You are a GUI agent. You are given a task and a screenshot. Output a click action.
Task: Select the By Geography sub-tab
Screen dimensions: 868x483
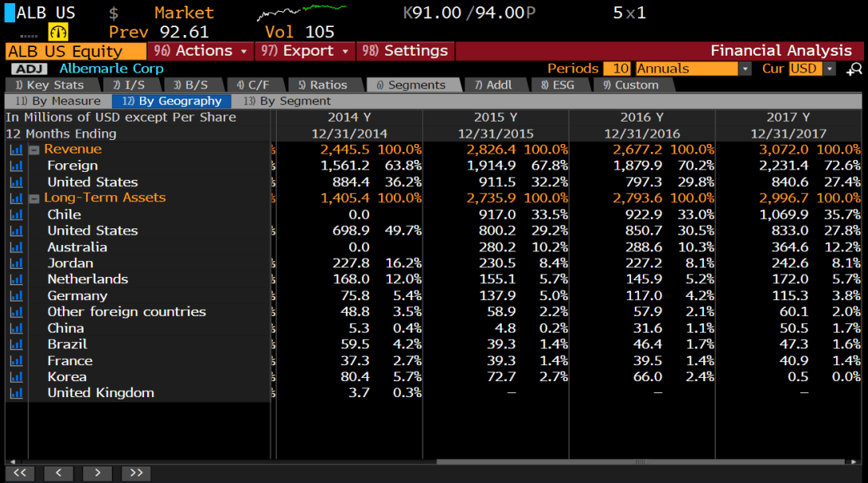tap(172, 101)
